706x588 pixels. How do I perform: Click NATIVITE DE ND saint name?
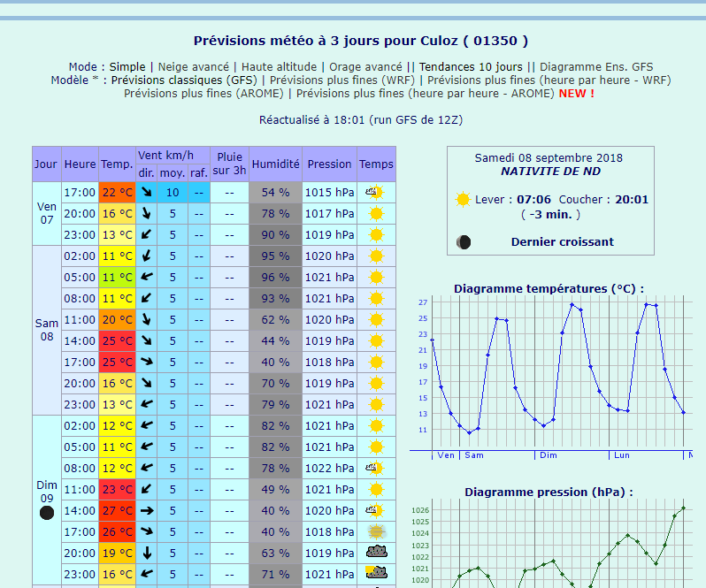click(x=550, y=172)
